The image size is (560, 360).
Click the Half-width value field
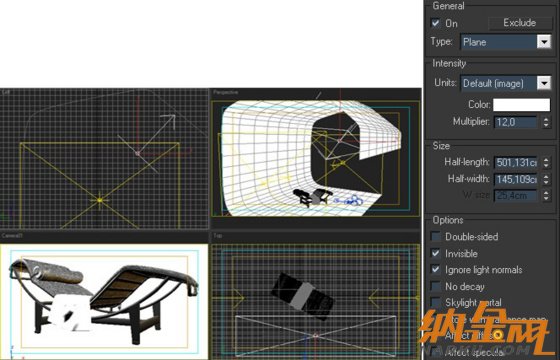coord(515,179)
